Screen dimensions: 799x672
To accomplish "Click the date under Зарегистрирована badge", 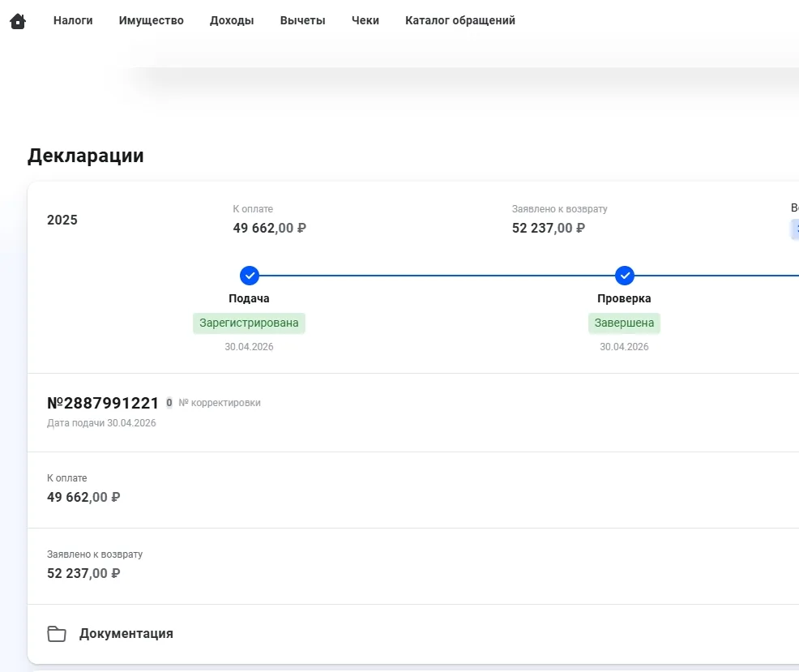I will pyautogui.click(x=249, y=347).
